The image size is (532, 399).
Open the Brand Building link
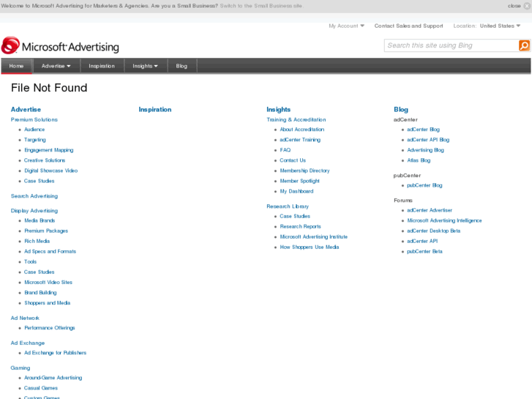tap(40, 292)
